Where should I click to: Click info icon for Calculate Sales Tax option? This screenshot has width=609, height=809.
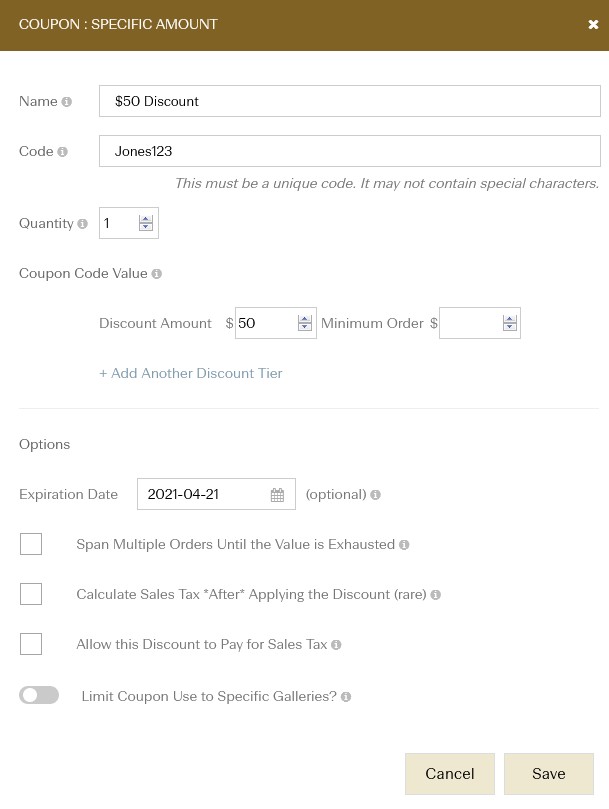(436, 595)
